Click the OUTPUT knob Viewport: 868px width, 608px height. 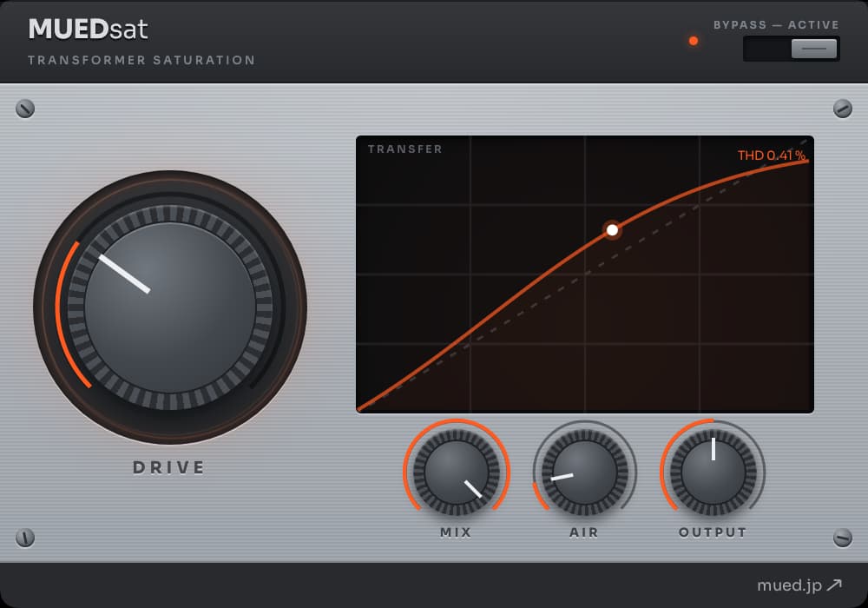(713, 473)
